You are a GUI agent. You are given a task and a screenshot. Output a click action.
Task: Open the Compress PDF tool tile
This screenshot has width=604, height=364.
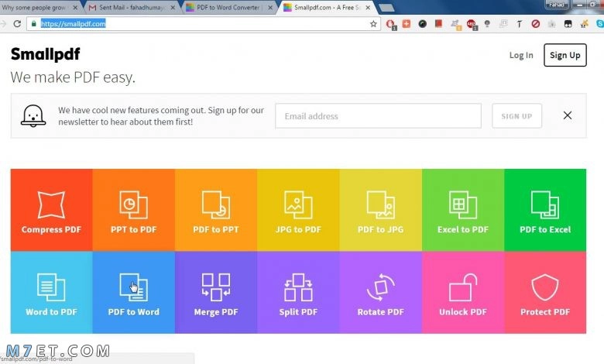pyautogui.click(x=51, y=211)
